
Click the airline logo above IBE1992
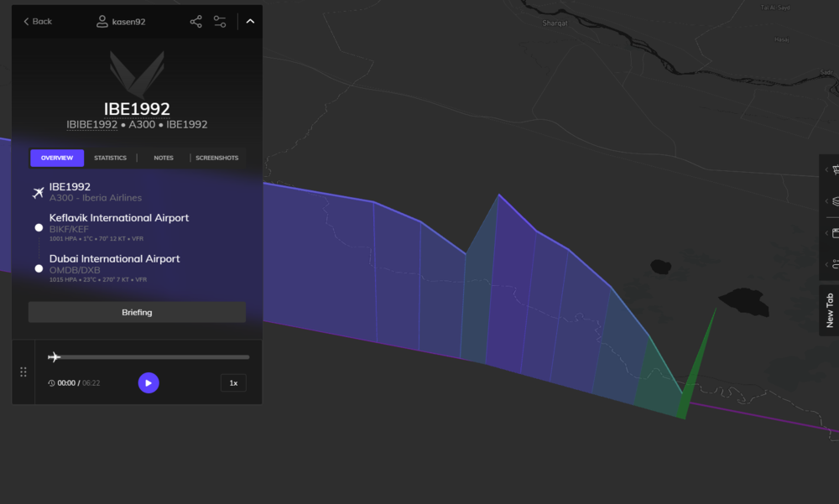click(x=137, y=74)
